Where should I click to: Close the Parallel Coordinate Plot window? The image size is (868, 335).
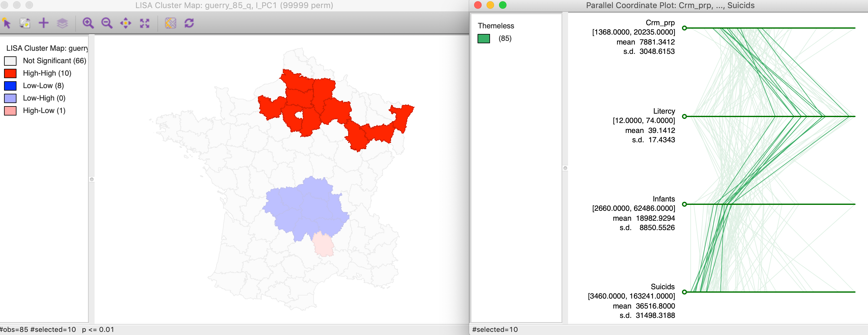(478, 5)
